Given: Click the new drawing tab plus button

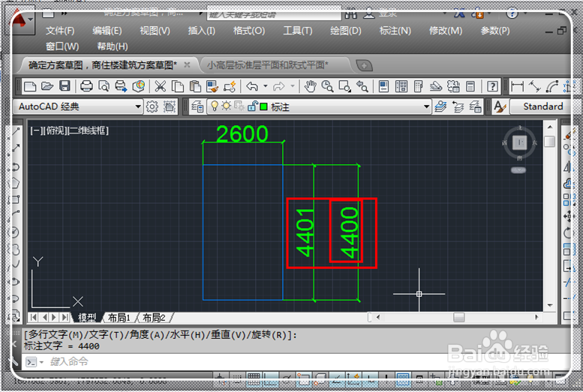Looking at the screenshot, I should [364, 66].
